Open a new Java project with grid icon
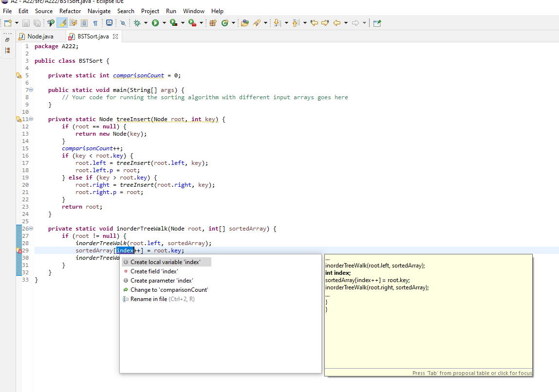The image size is (559, 392). tap(214, 22)
